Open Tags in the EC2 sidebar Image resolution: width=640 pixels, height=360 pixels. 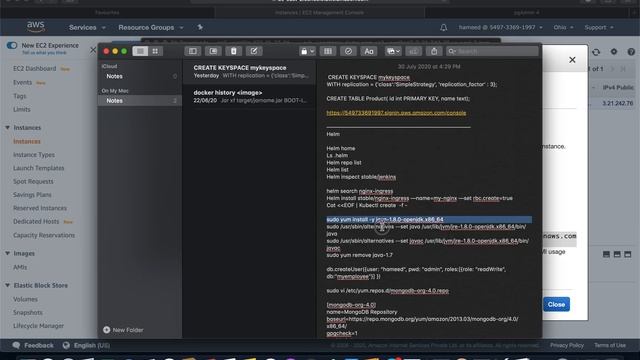tap(20, 96)
